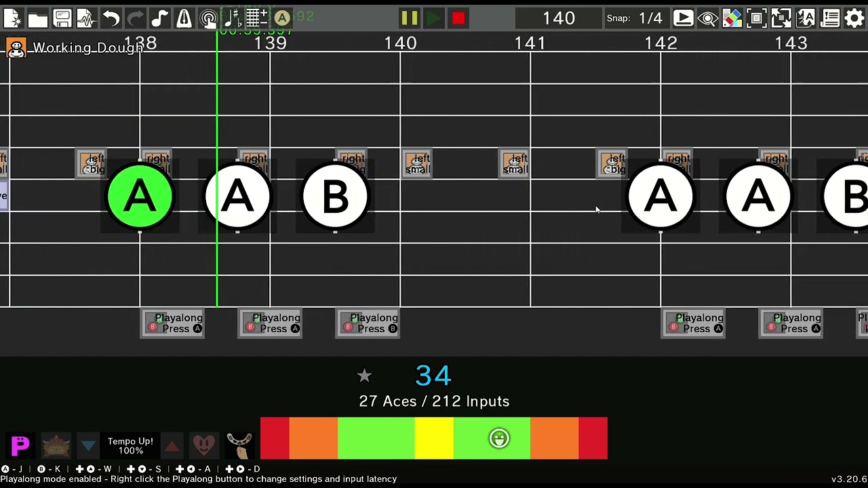This screenshot has height=488, width=868.
Task: Click the reset window size arrows icon
Action: (x=781, y=18)
